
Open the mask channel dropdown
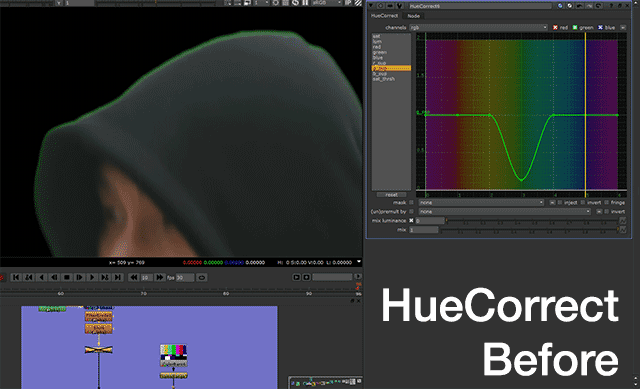point(481,202)
